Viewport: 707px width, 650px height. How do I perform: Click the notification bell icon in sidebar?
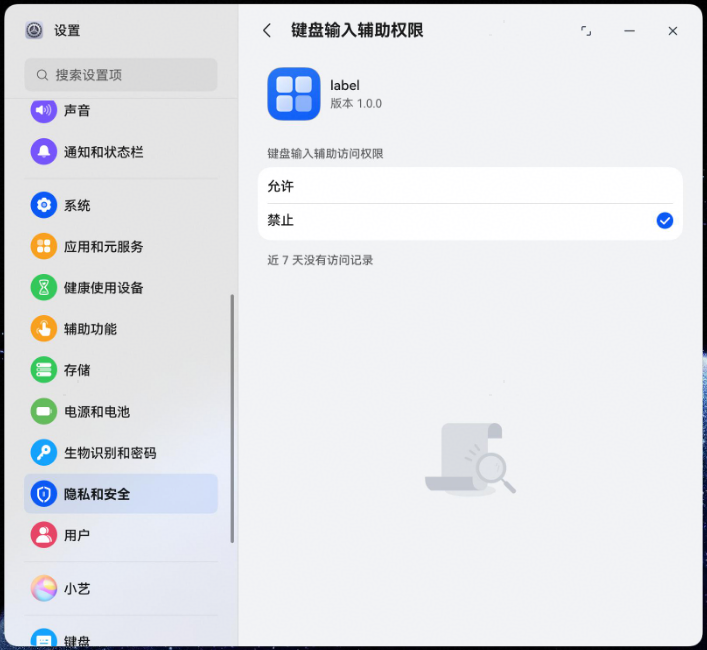[x=43, y=152]
